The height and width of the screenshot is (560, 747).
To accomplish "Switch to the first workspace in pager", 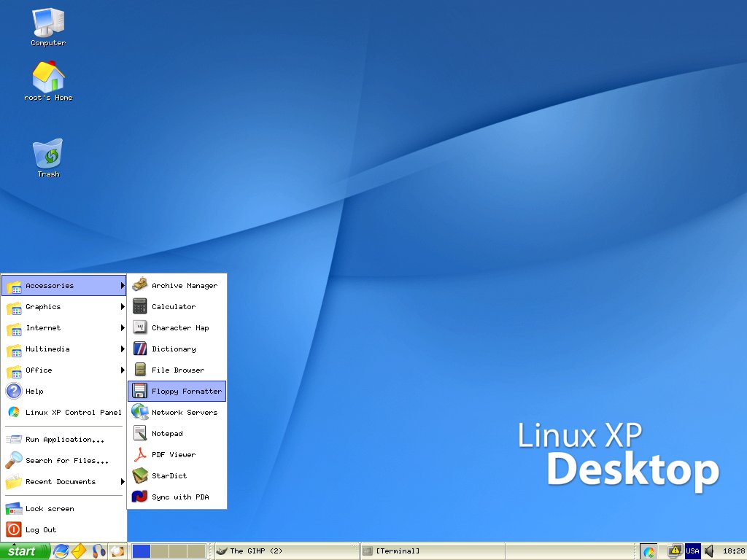I will [x=141, y=551].
